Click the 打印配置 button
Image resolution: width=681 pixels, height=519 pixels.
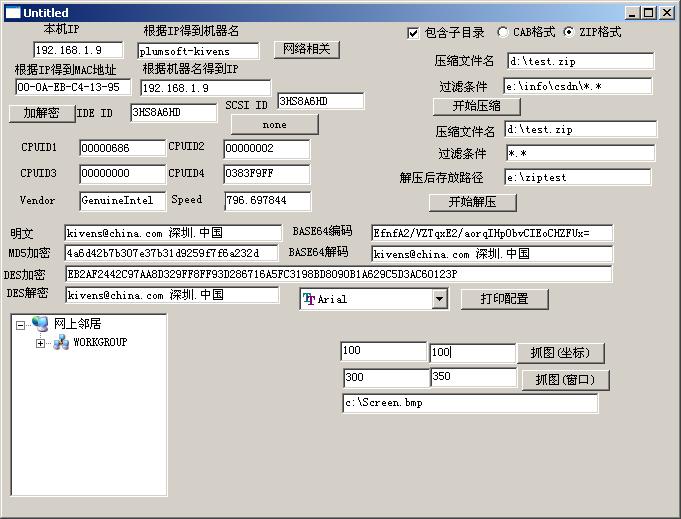(x=504, y=299)
